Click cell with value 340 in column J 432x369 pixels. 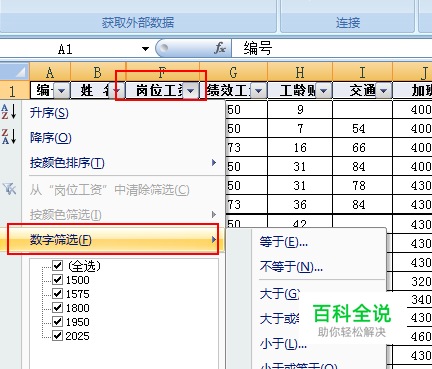(419, 300)
